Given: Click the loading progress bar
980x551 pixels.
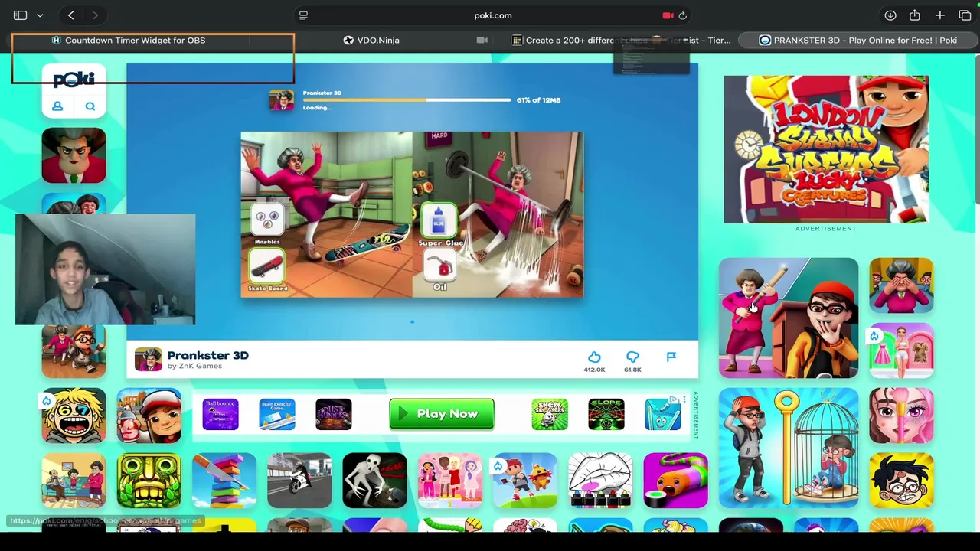Looking at the screenshot, I should point(407,99).
